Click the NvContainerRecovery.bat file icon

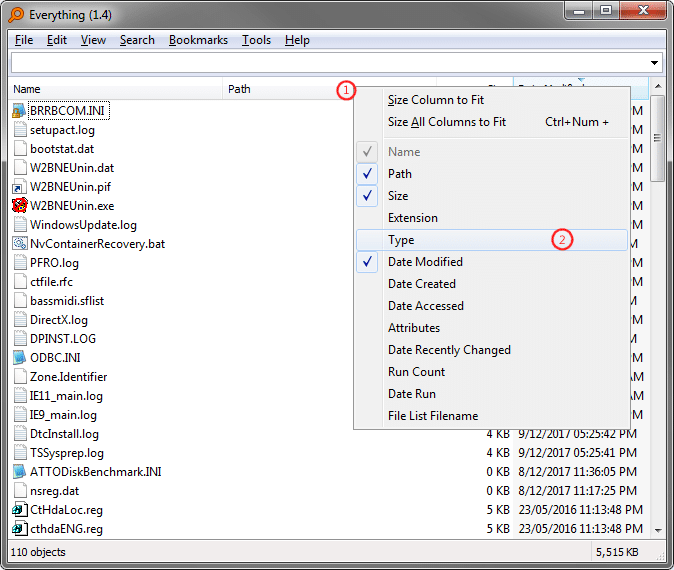(x=19, y=244)
